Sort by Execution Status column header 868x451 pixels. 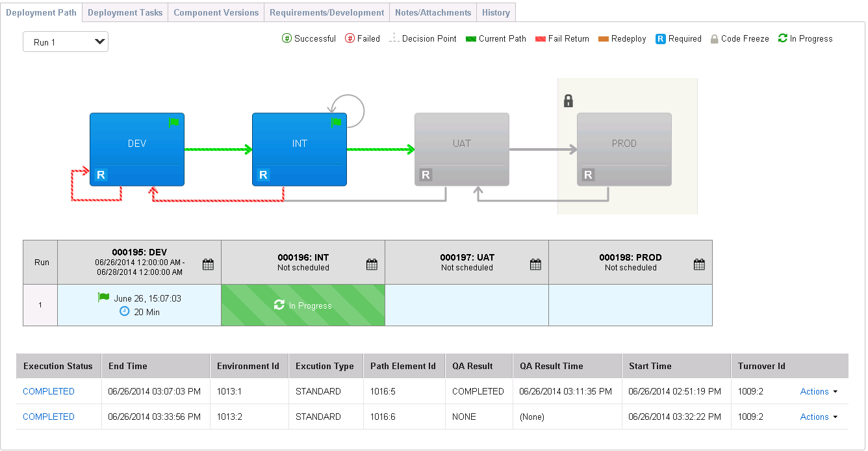click(x=58, y=366)
